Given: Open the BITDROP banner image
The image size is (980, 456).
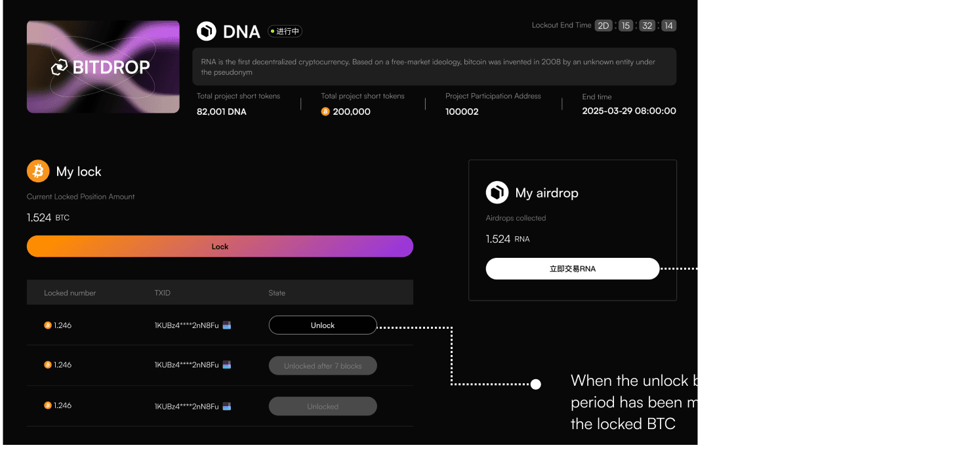Looking at the screenshot, I should pyautogui.click(x=103, y=66).
